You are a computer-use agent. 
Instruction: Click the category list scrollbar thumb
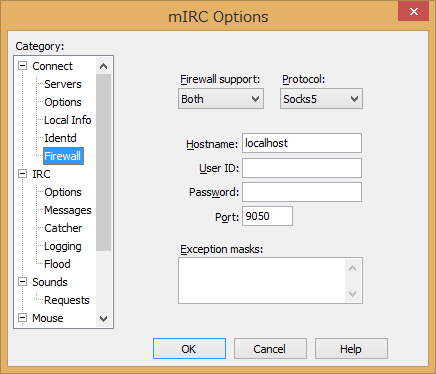pos(103,162)
